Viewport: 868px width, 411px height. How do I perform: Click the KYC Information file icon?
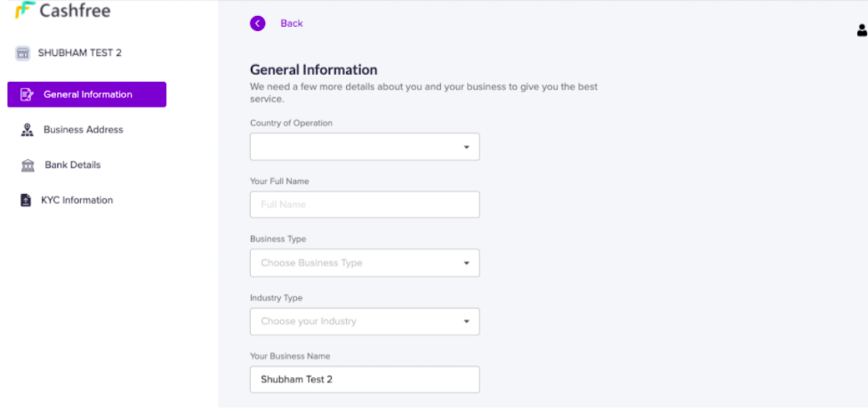[26, 200]
